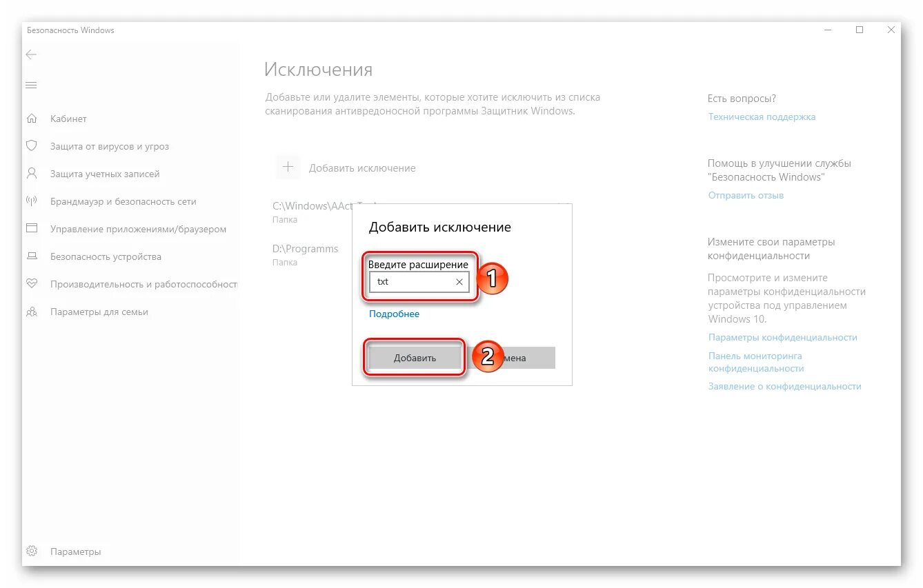This screenshot has width=923, height=588.
Task: Click the app and browser control icon
Action: [31, 229]
